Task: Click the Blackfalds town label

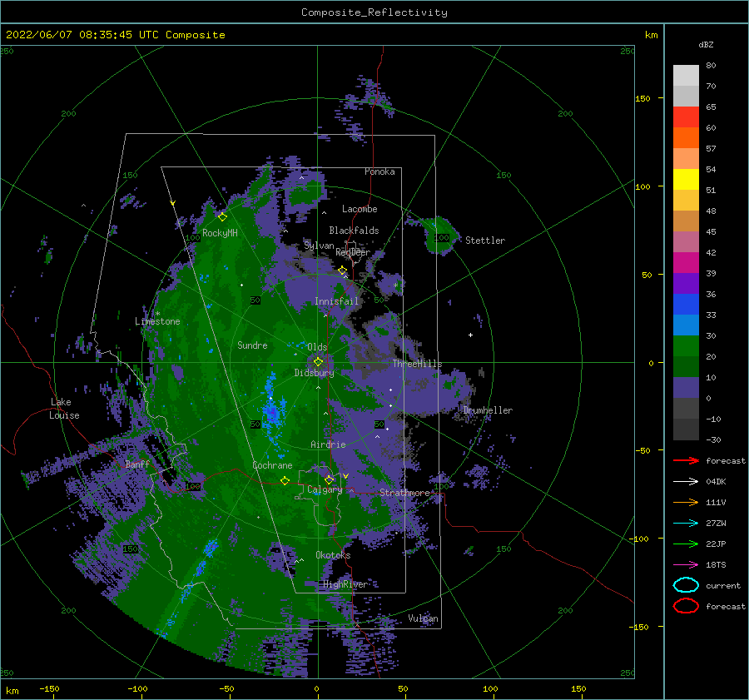Action: pos(354,231)
